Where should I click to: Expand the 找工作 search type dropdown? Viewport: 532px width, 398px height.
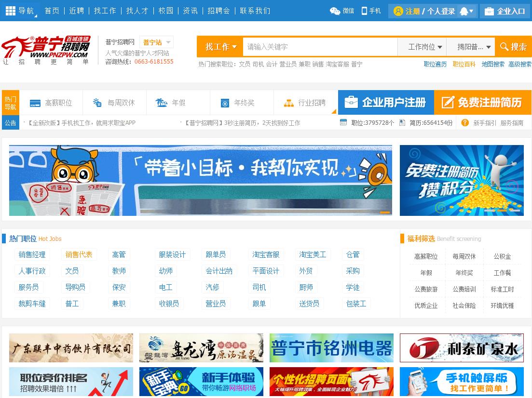220,47
